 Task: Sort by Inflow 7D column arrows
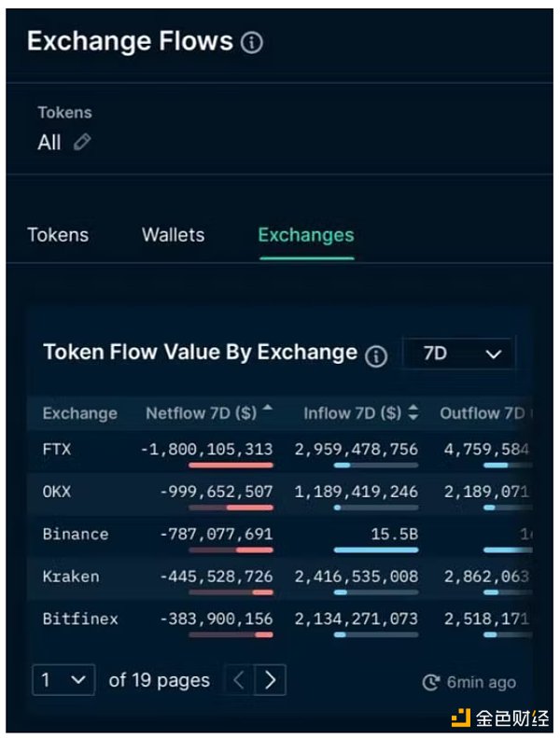click(413, 412)
